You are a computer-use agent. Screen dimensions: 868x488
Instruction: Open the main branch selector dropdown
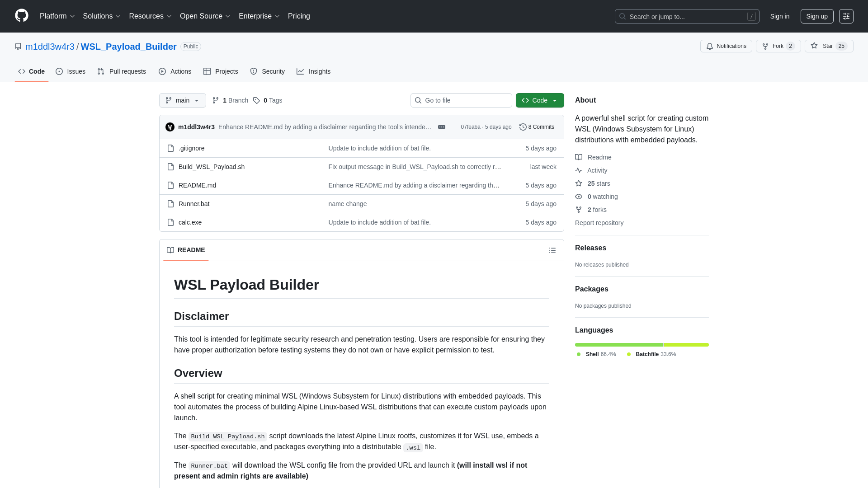pyautogui.click(x=183, y=100)
